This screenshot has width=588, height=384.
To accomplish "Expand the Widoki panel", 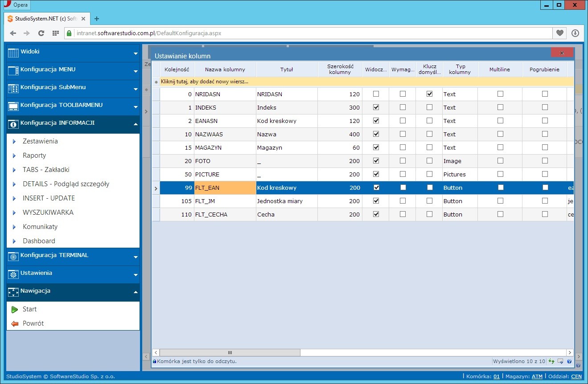I will tap(73, 53).
